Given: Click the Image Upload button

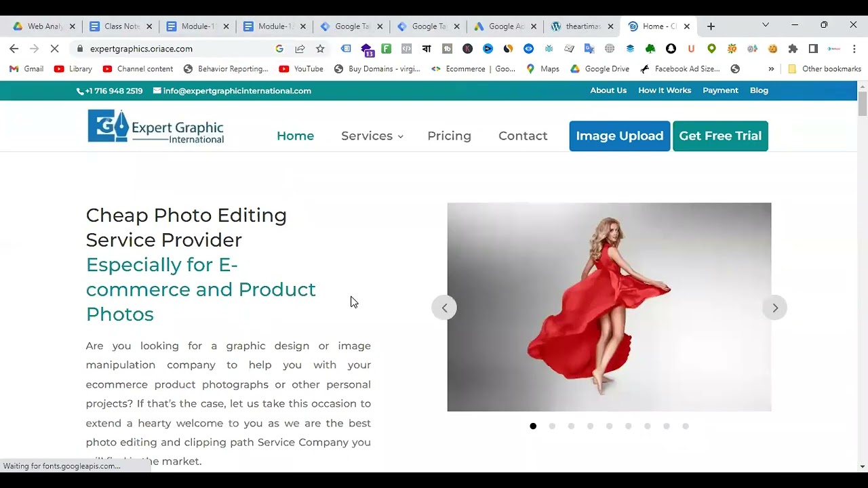Looking at the screenshot, I should click(x=620, y=136).
